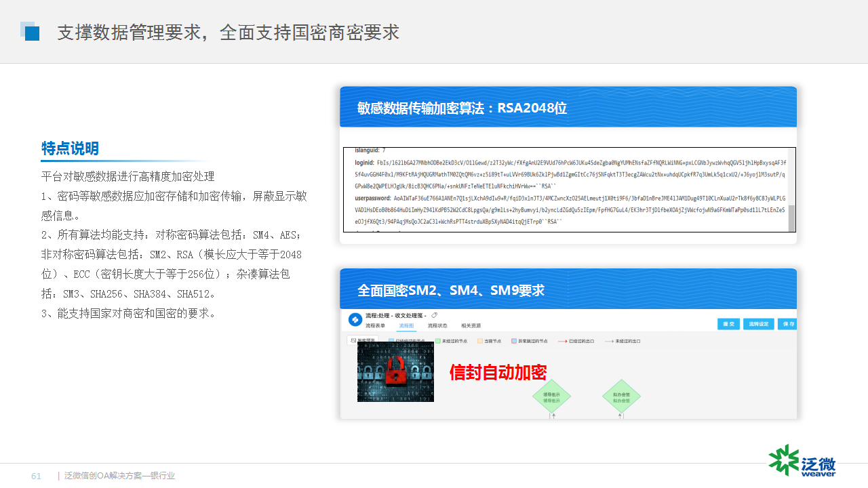Click the 泛微 weaver logo
The width and height of the screenshot is (868, 488).
pyautogui.click(x=802, y=461)
